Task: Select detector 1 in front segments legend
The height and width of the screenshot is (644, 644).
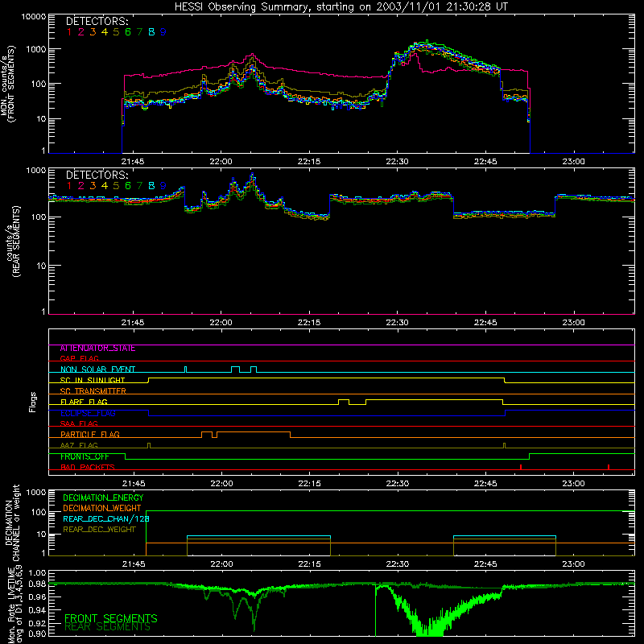Action: [69, 32]
